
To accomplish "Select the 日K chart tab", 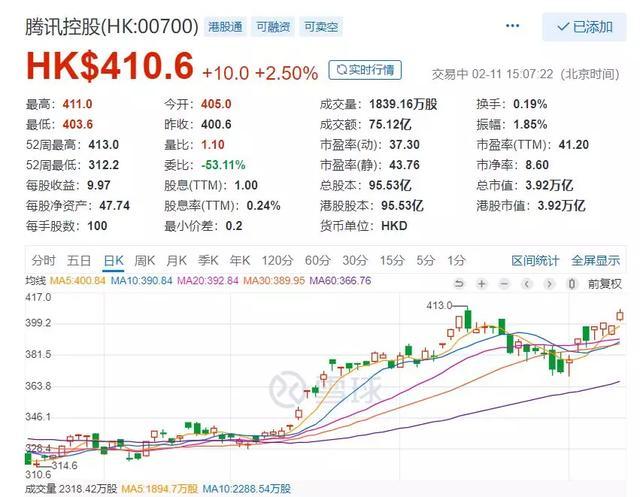I will 113,260.
